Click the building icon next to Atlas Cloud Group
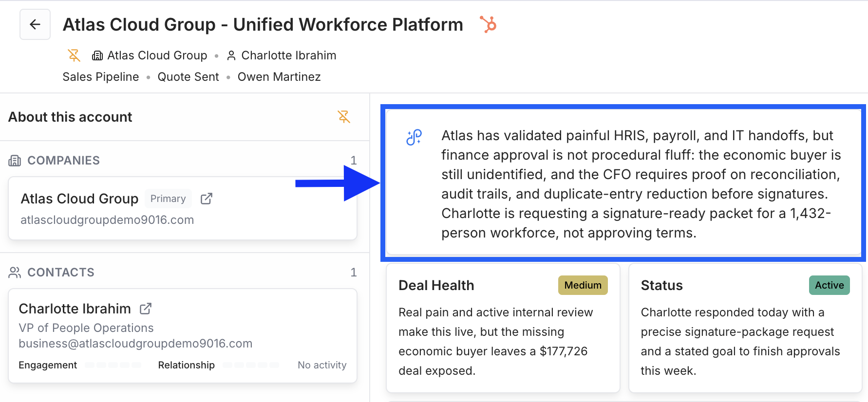Image resolution: width=868 pixels, height=402 pixels. tap(97, 55)
